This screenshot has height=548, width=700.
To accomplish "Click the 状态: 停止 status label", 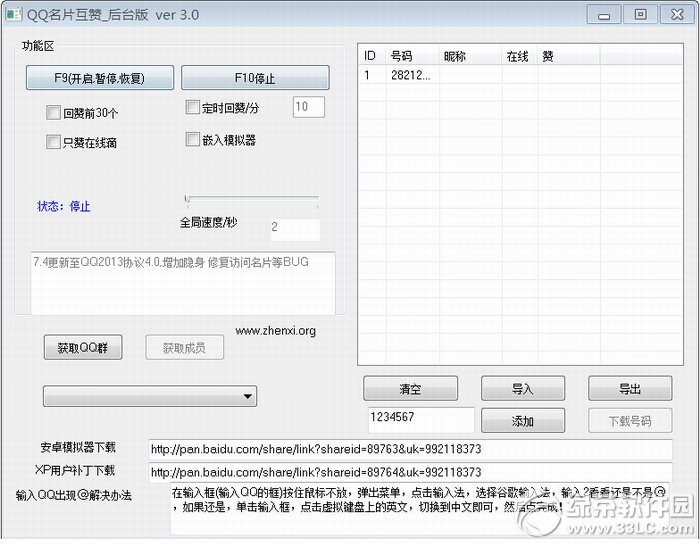I will [64, 206].
